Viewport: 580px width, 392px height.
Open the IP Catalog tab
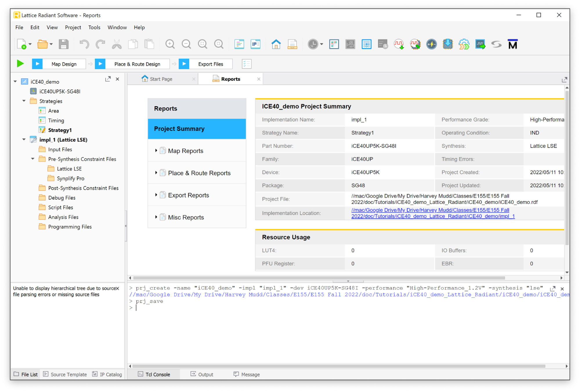tap(107, 374)
